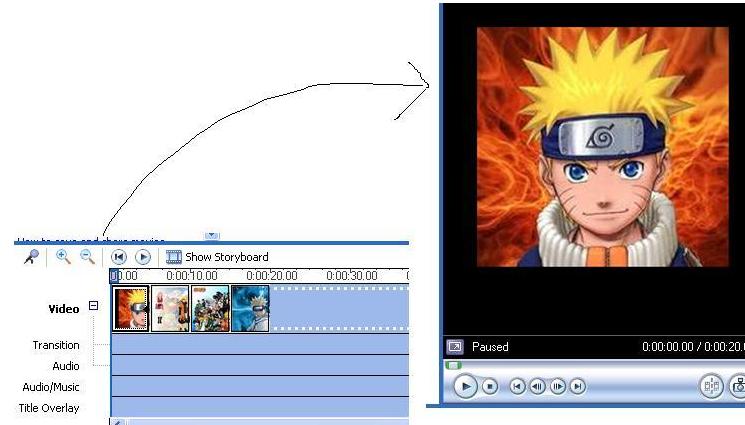Screen dimensions: 745x425
Task: Step to the previous frame in the monitor
Action: [537, 386]
